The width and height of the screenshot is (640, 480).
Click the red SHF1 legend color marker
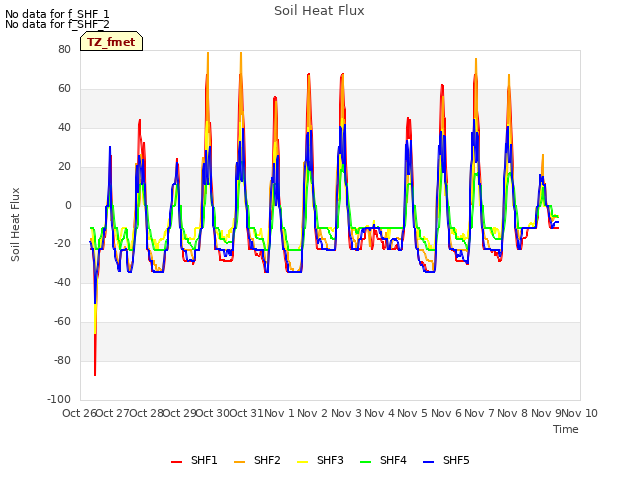coord(176,462)
